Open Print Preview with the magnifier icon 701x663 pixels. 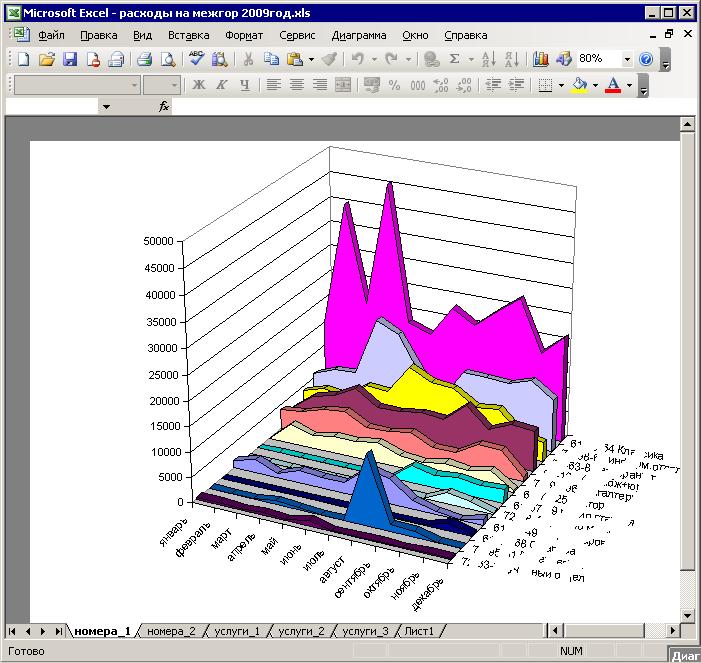[x=168, y=59]
